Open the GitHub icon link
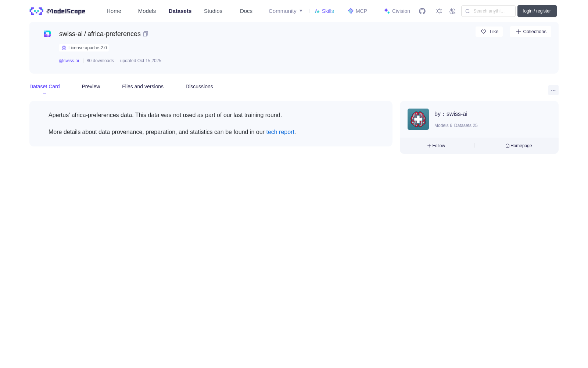This screenshot has width=588, height=368. 422,11
